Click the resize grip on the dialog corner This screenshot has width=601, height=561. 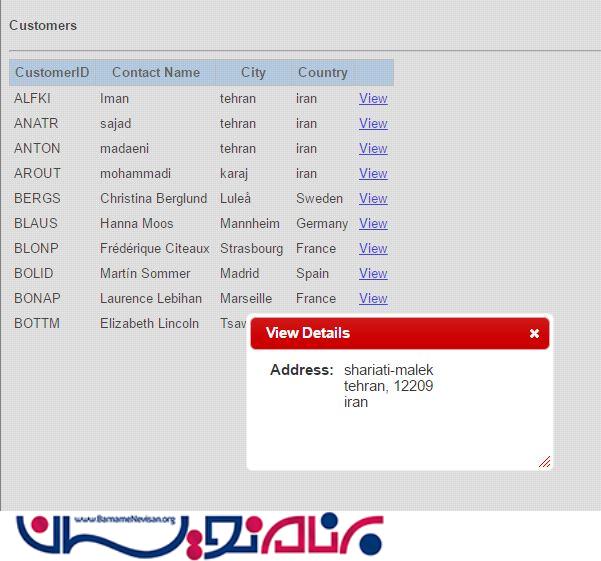point(544,462)
